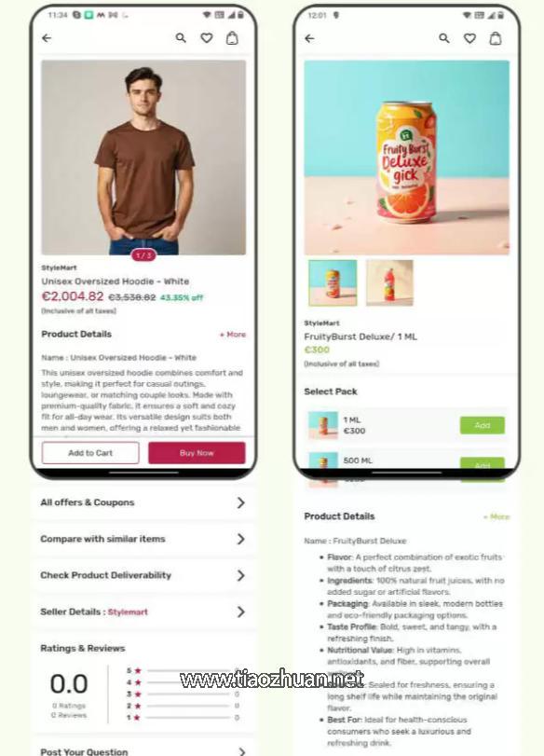Go back from FruityBurst Deluxe page
544x756 pixels.
[x=310, y=38]
